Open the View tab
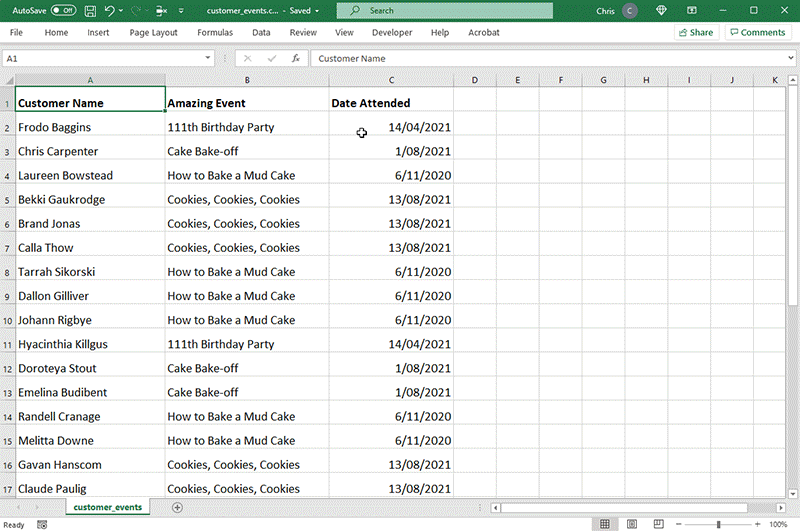This screenshot has height=531, width=800. point(344,32)
